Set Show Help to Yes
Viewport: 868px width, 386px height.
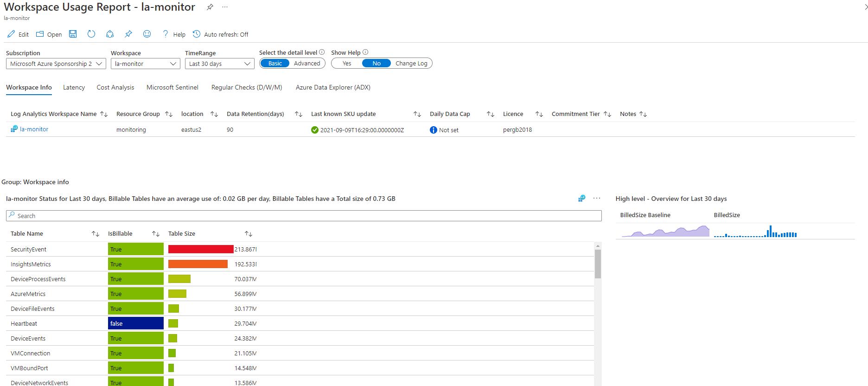point(347,64)
